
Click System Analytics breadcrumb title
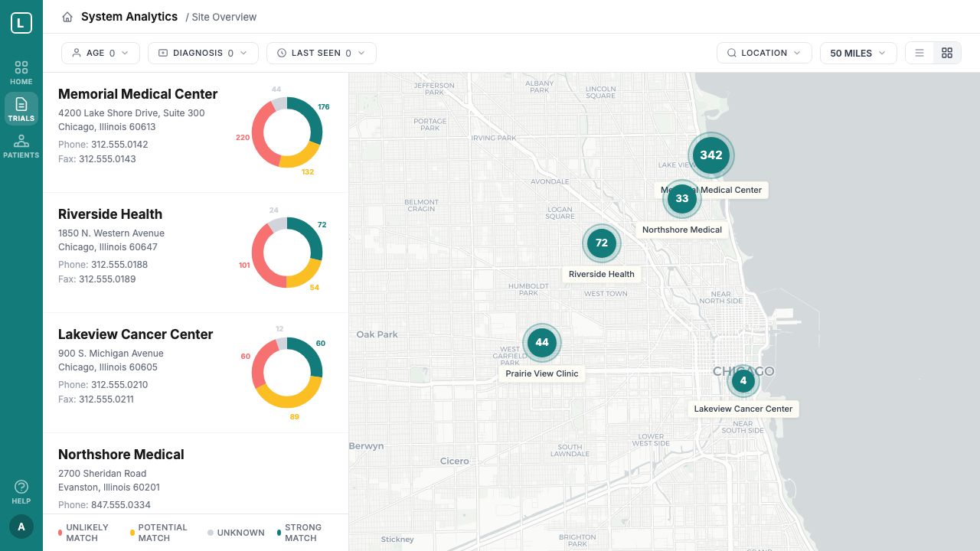[129, 17]
